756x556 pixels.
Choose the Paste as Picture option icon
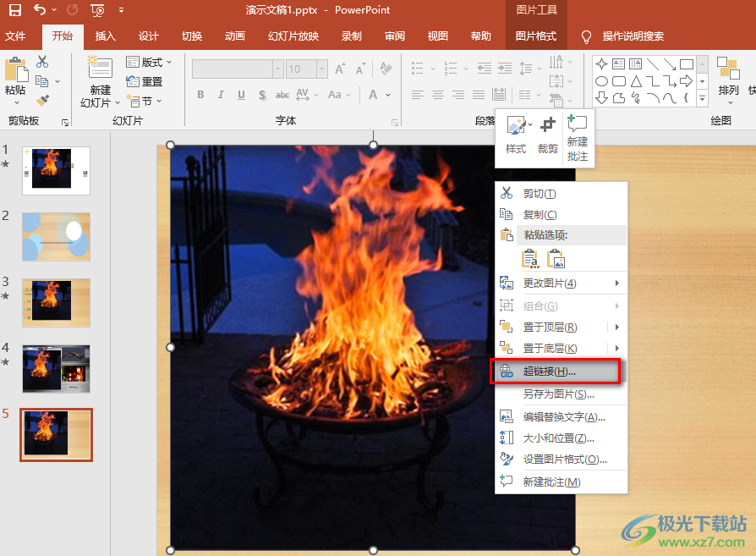click(556, 259)
